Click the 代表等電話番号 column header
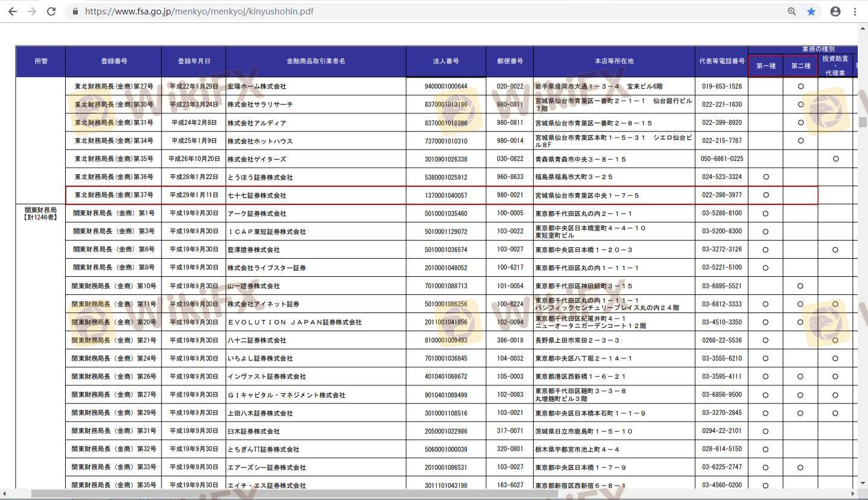This screenshot has height=500, width=868. tap(721, 62)
